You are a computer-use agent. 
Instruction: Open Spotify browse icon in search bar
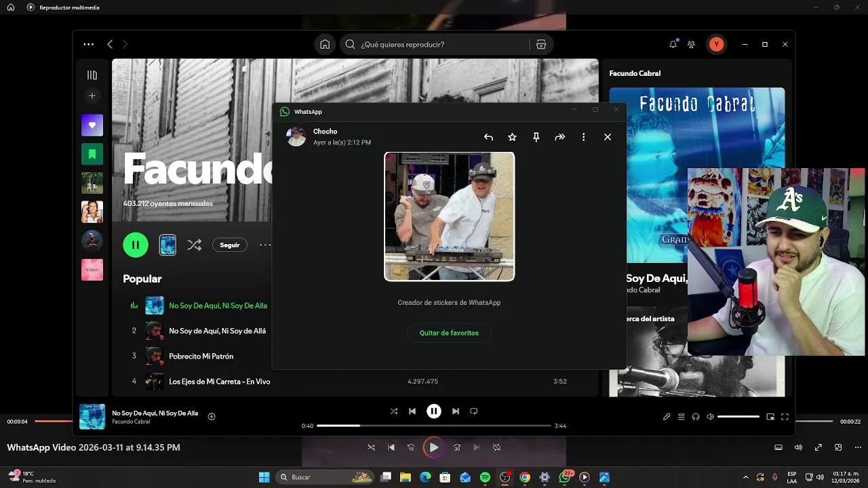pyautogui.click(x=541, y=44)
